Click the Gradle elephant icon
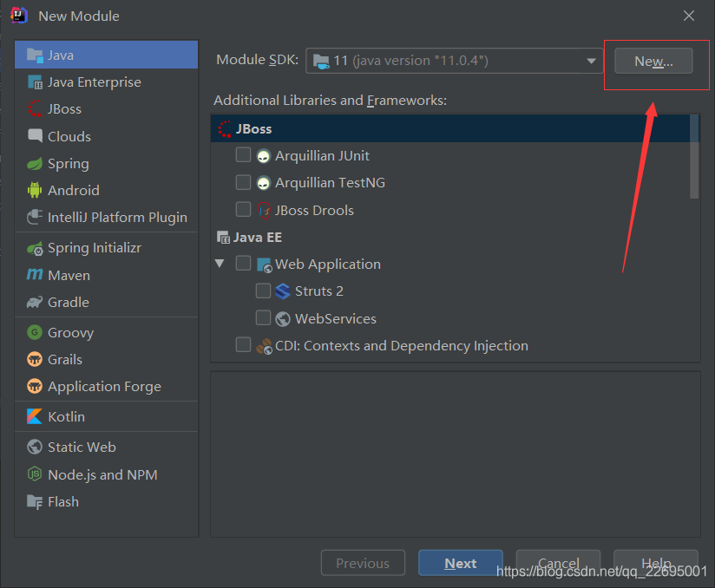This screenshot has height=588, width=715. [35, 302]
